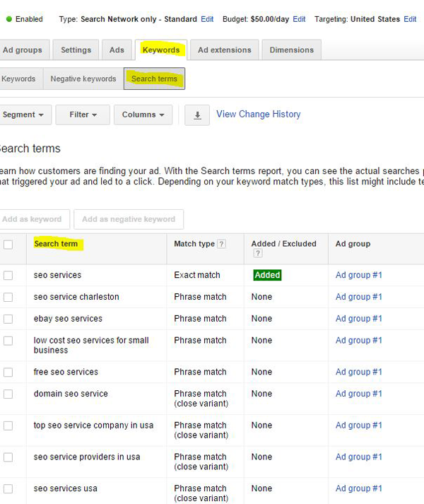Open Ad group #1 link for seo services
The height and width of the screenshot is (504, 424).
pos(359,275)
